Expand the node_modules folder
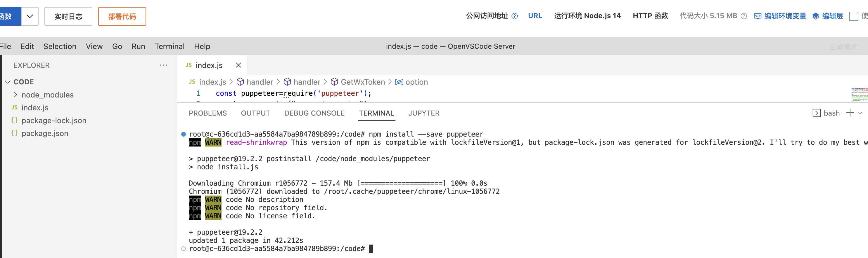 (x=47, y=95)
